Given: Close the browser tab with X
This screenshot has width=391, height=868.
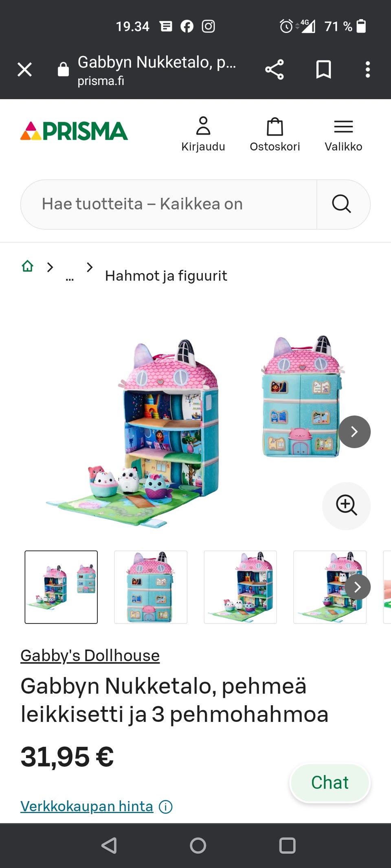Looking at the screenshot, I should pyautogui.click(x=25, y=70).
